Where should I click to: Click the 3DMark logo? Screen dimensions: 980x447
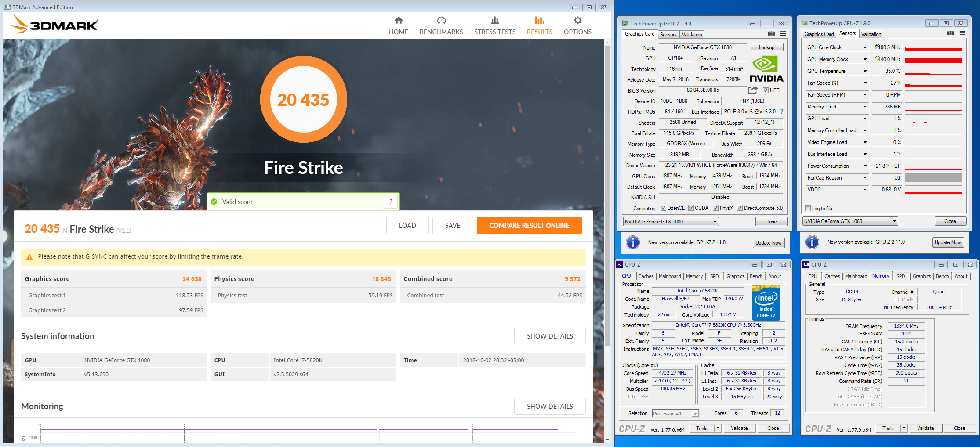[54, 25]
